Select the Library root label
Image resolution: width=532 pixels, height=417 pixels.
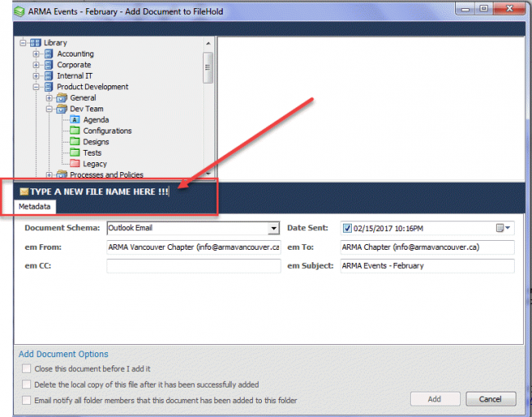click(x=56, y=43)
